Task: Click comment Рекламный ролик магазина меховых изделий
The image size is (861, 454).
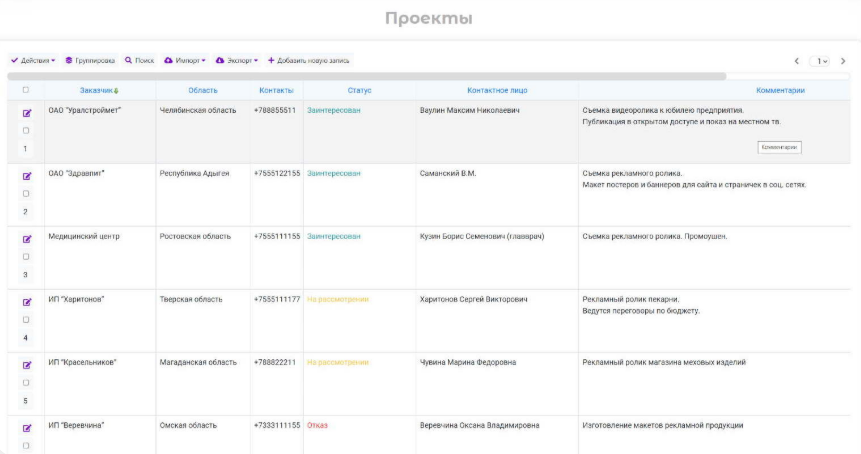Action: pos(664,363)
